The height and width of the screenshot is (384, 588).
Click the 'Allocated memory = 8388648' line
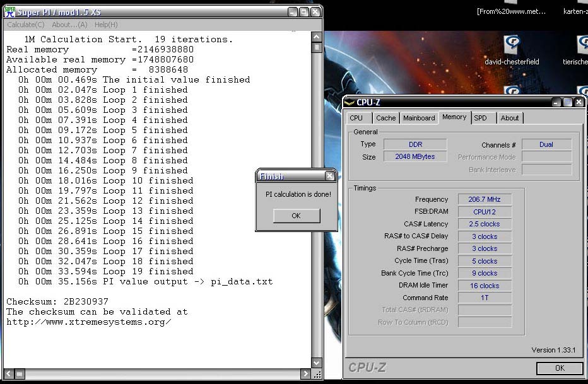pyautogui.click(x=97, y=70)
